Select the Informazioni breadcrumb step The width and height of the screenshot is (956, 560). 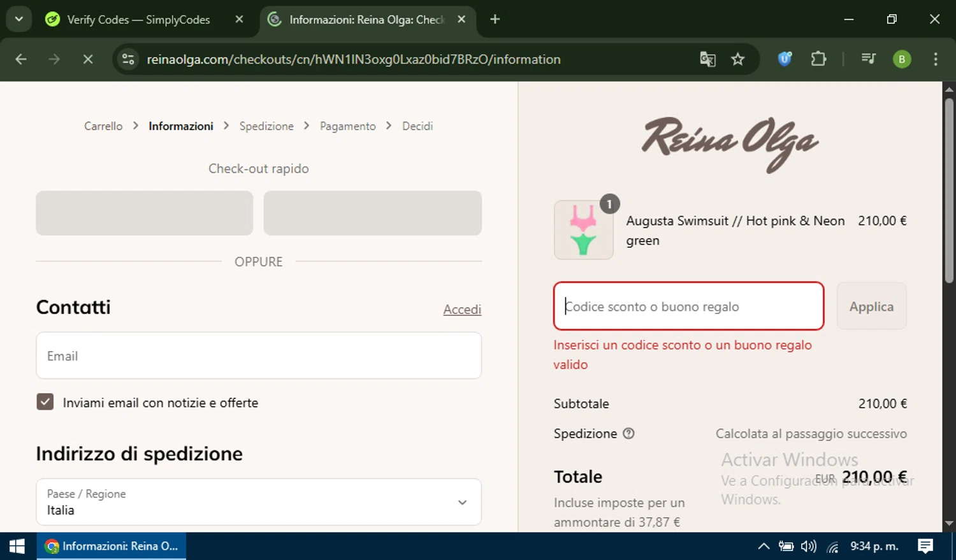181,126
